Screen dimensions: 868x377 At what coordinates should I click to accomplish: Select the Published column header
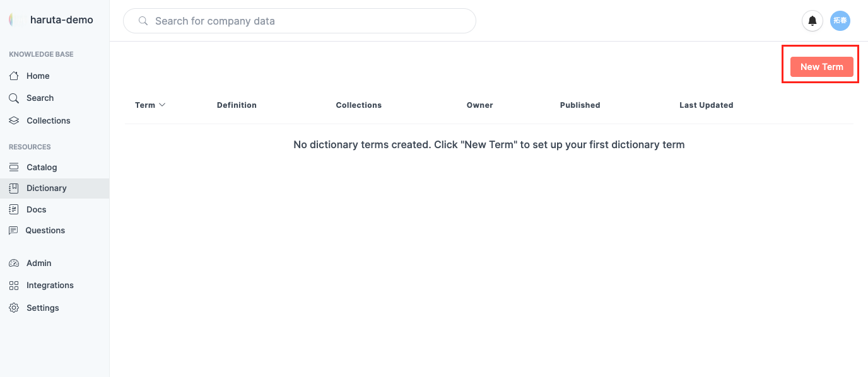(x=580, y=105)
